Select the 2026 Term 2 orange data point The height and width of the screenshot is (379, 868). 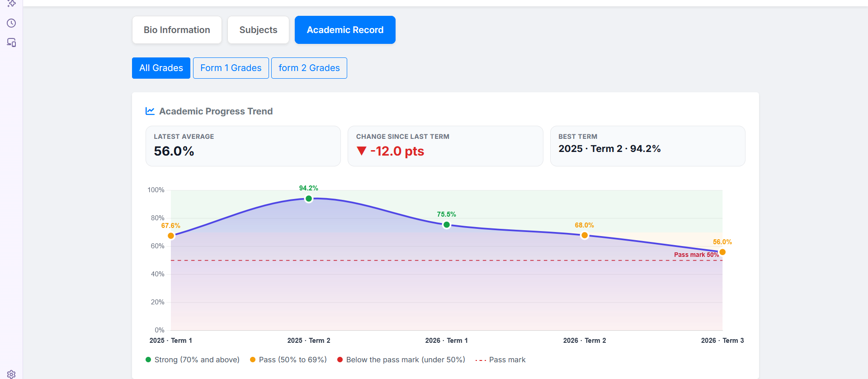585,235
